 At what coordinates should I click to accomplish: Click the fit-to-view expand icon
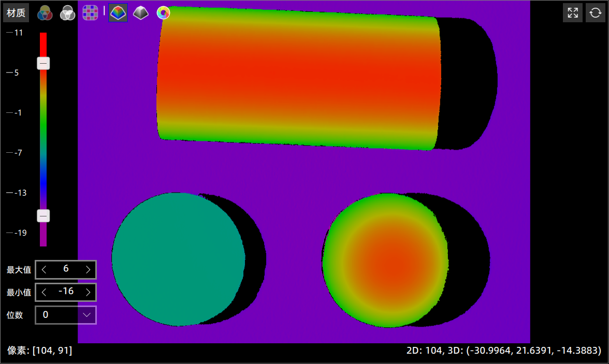pos(572,13)
